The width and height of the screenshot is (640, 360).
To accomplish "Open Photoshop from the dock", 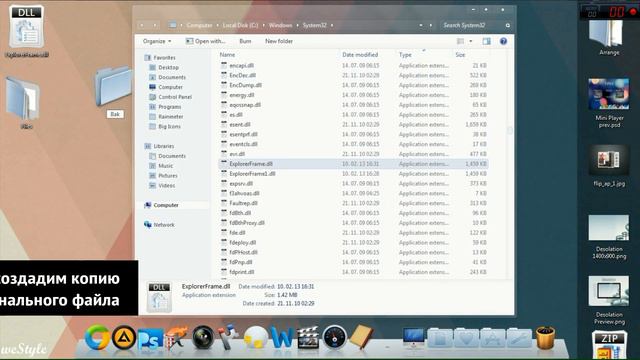I will [x=150, y=339].
